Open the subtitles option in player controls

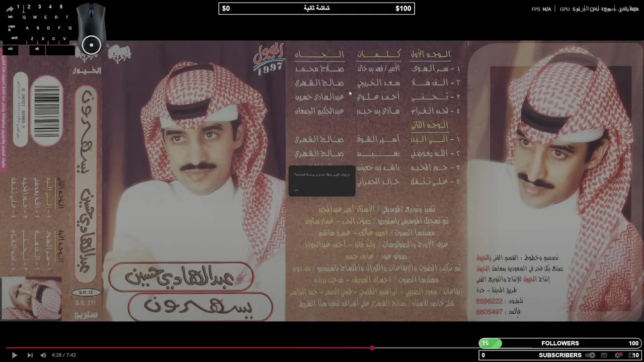[603, 355]
